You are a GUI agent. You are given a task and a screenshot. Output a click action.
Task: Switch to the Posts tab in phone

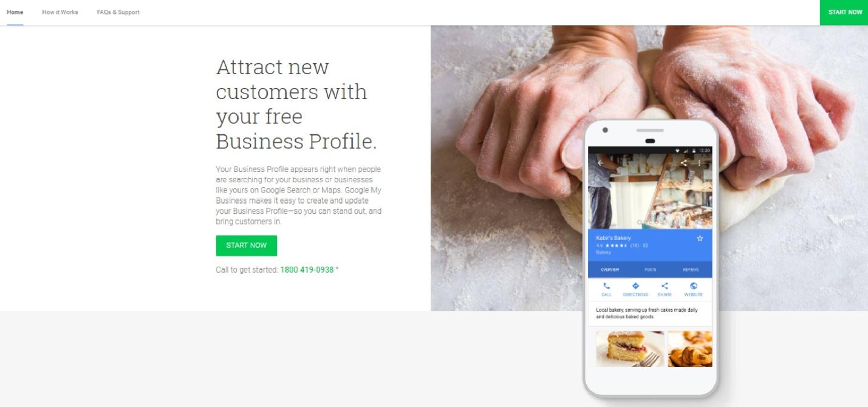(x=650, y=270)
